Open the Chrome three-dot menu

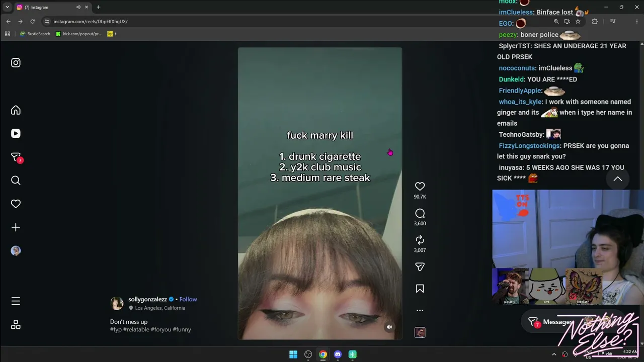tap(636, 22)
